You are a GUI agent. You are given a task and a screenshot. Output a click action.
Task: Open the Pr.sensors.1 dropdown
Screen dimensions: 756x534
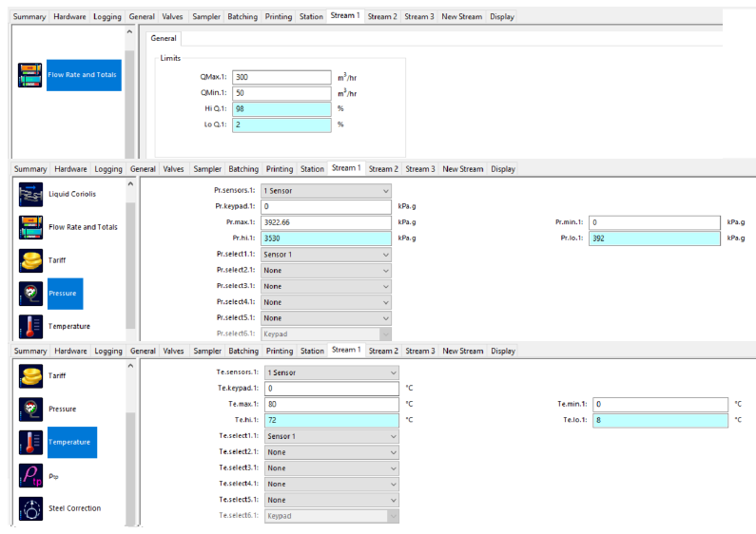(326, 191)
